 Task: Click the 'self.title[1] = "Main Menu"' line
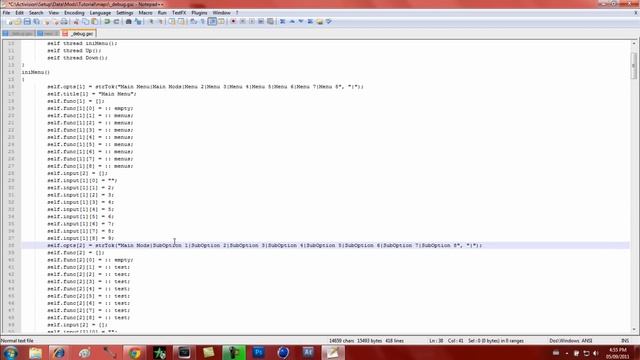[92, 94]
